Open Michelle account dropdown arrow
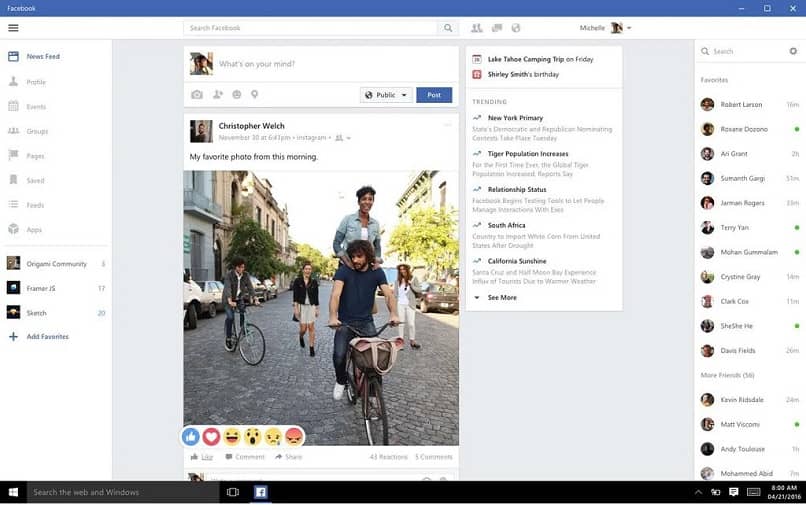The image size is (806, 505). (x=629, y=28)
